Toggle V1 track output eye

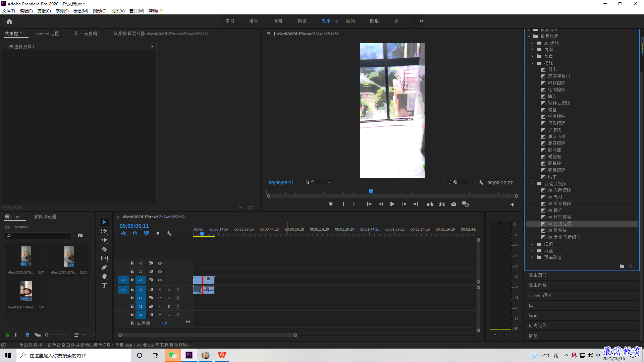(160, 280)
